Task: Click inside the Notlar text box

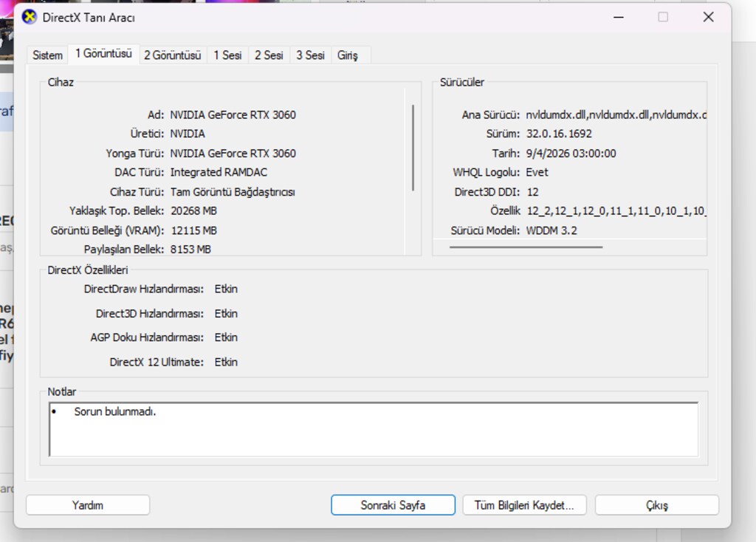Action: 373,429
